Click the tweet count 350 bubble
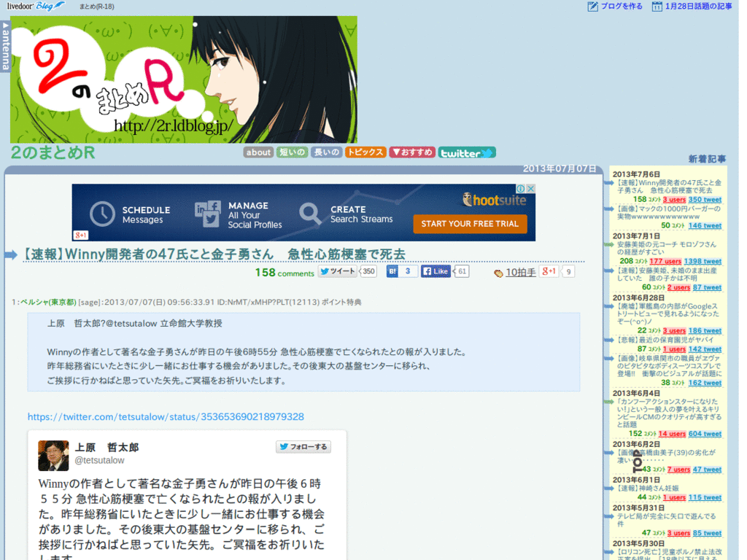This screenshot has width=747, height=560. (x=368, y=271)
